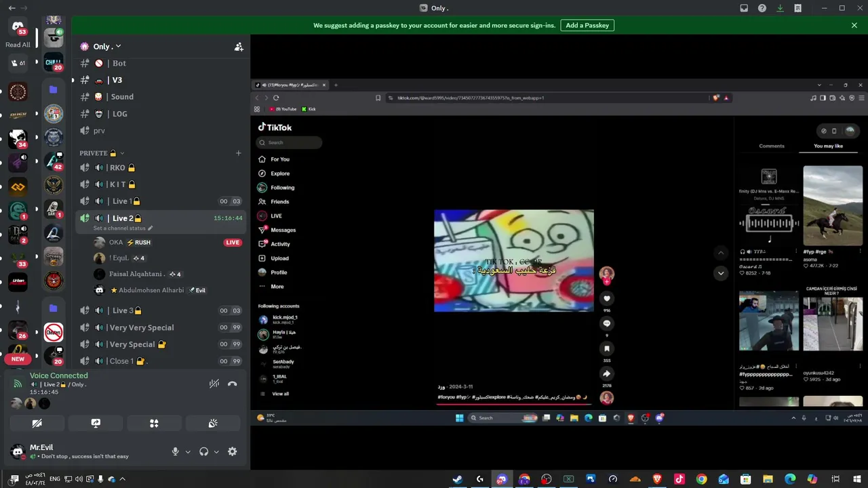868x488 pixels.
Task: Open microphone input options arrow
Action: click(x=188, y=451)
